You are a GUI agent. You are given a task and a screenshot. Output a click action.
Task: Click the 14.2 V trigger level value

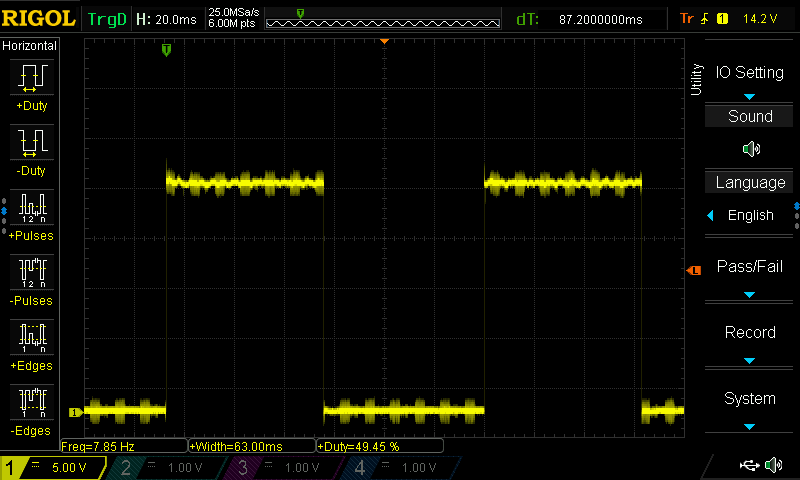click(760, 19)
